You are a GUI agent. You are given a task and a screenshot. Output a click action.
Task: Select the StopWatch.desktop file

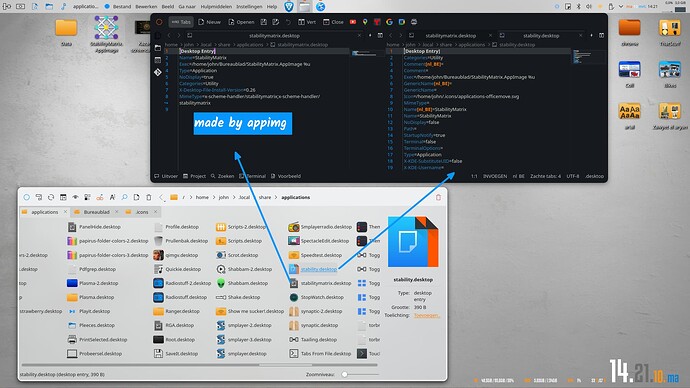316,297
